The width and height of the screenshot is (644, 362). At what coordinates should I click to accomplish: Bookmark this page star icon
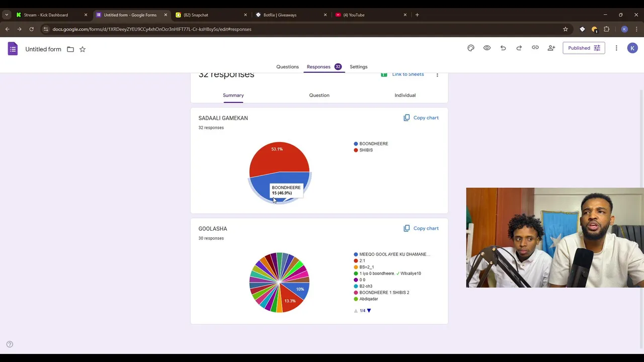[566, 29]
